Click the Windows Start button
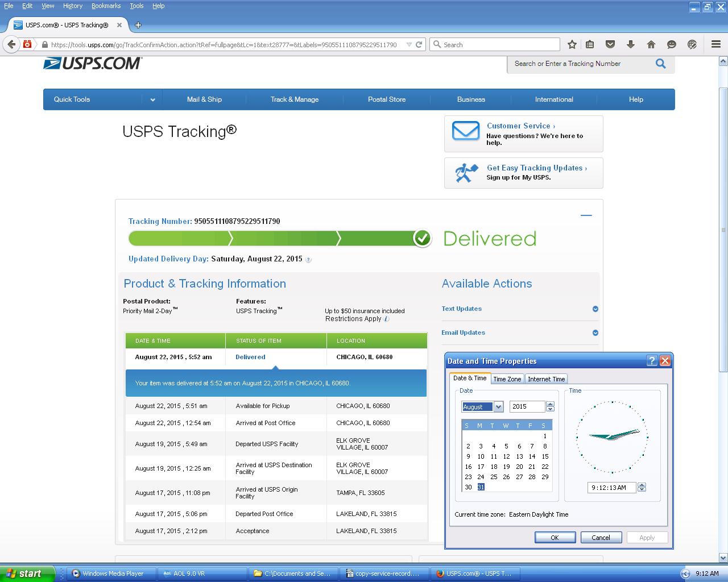The image size is (728, 582). 27,573
